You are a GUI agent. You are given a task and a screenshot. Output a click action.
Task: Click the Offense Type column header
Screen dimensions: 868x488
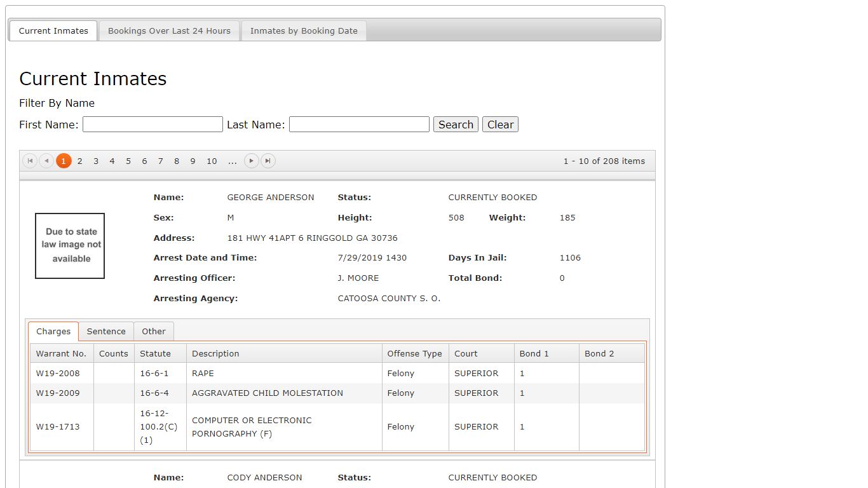415,354
